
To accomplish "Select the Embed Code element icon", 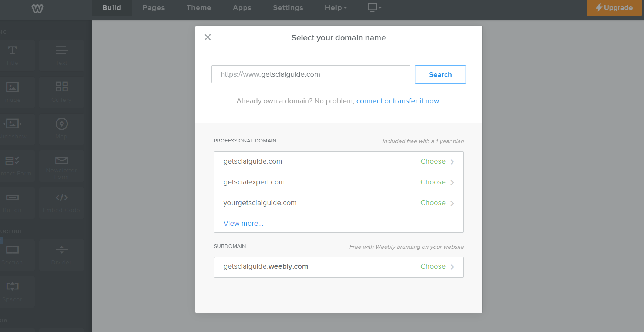I will [61, 198].
